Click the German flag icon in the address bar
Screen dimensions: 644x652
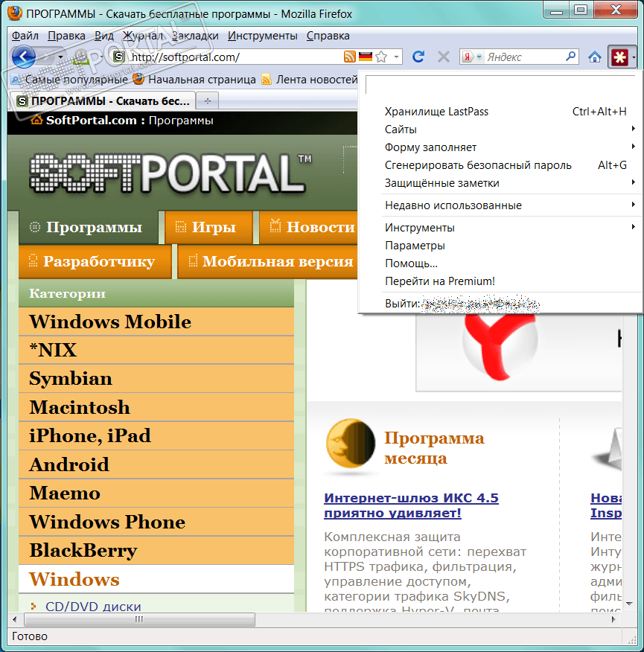coord(366,57)
